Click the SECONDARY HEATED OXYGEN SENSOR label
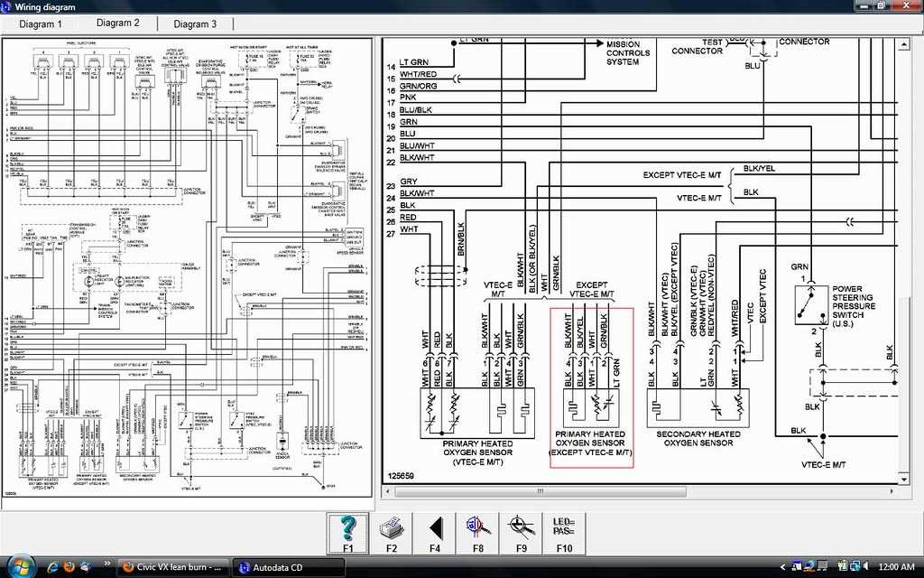 pos(698,438)
